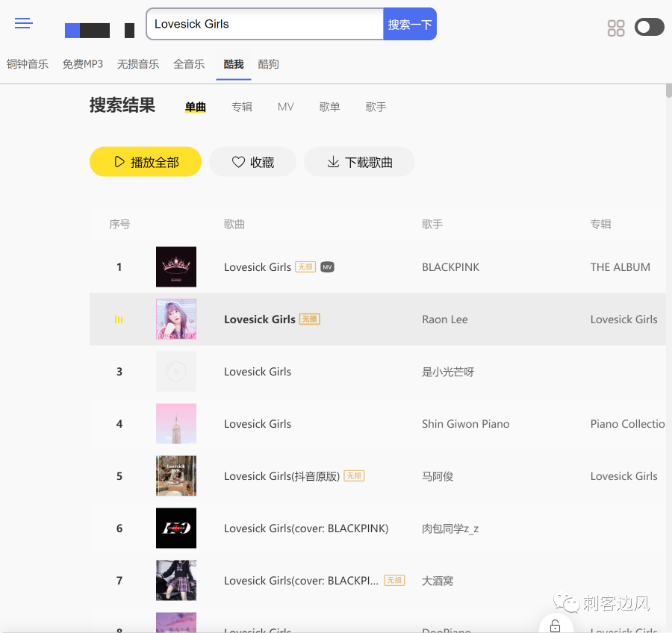Image resolution: width=672 pixels, height=633 pixels.
Task: Click the lock icon at bottom right
Action: point(555,626)
